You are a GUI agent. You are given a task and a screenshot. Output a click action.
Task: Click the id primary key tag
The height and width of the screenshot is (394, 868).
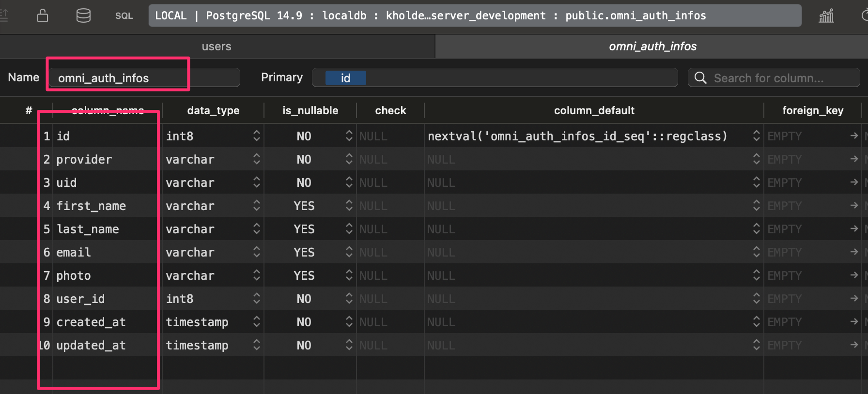[x=345, y=78]
